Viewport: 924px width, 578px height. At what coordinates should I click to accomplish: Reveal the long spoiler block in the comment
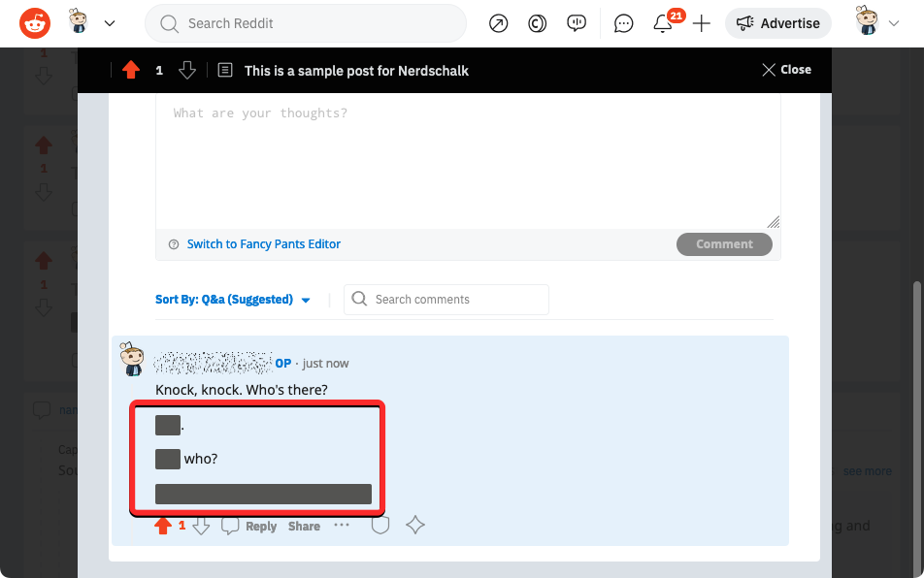[263, 494]
